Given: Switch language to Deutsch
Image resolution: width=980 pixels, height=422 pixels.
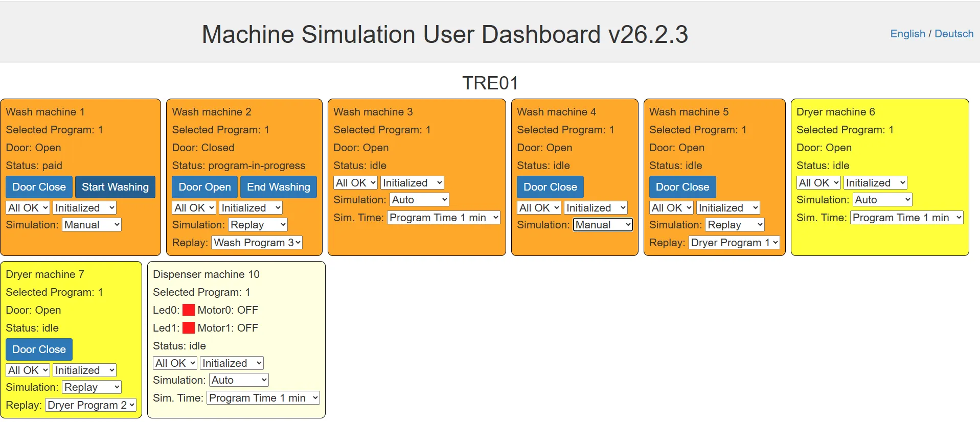Looking at the screenshot, I should pos(954,34).
